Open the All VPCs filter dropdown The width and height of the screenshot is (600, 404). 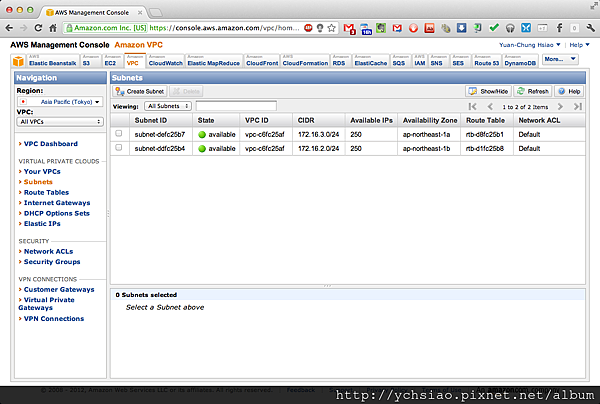point(60,122)
